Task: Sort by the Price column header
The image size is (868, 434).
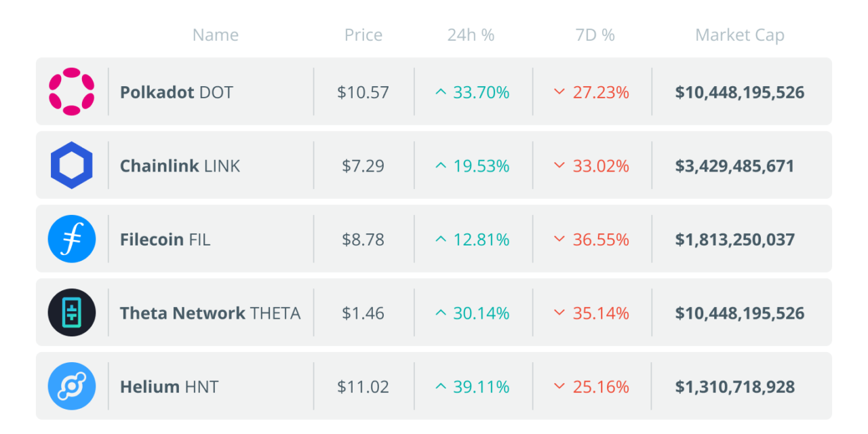Action: [x=363, y=35]
